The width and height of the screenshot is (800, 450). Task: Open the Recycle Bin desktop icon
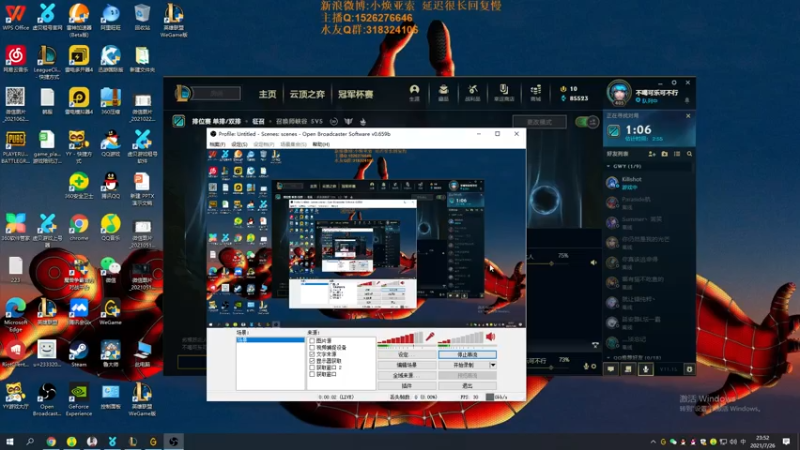click(142, 16)
